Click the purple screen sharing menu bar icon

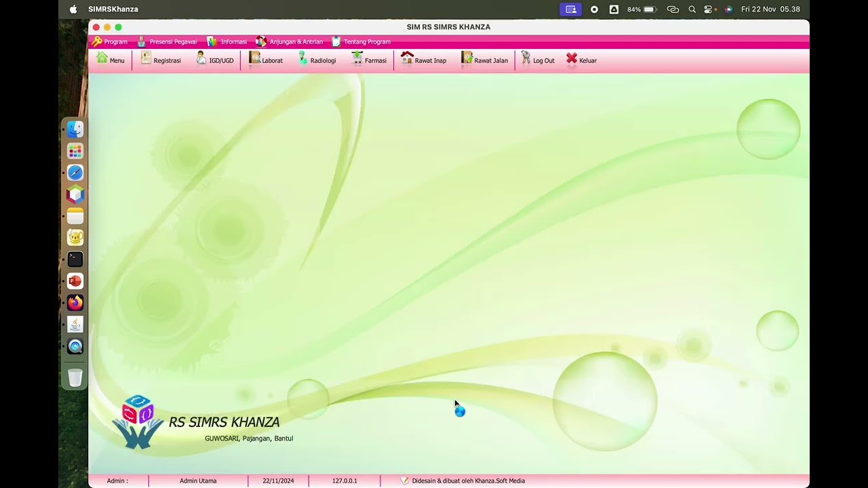point(571,9)
